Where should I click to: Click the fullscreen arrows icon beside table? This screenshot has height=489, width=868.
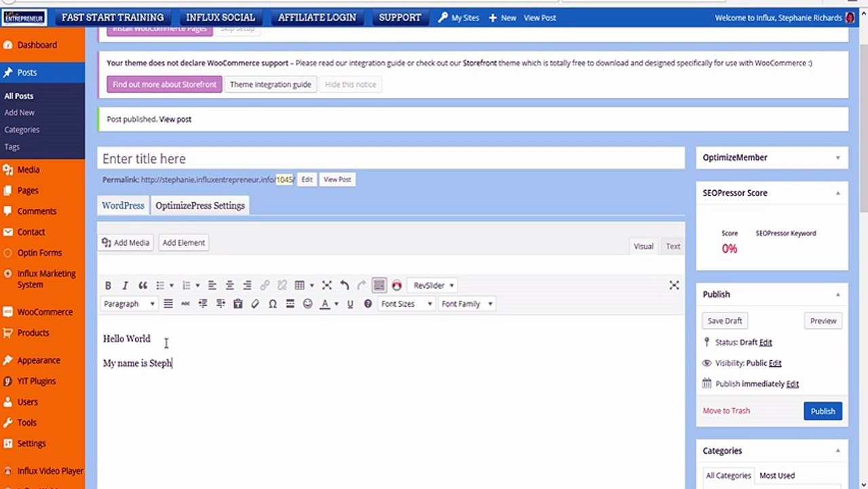[x=326, y=285]
